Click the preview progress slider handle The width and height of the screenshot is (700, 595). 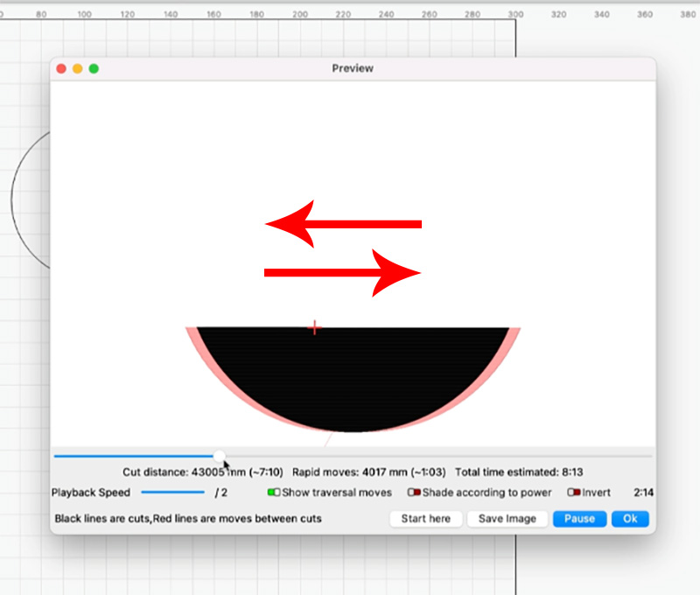tap(220, 456)
